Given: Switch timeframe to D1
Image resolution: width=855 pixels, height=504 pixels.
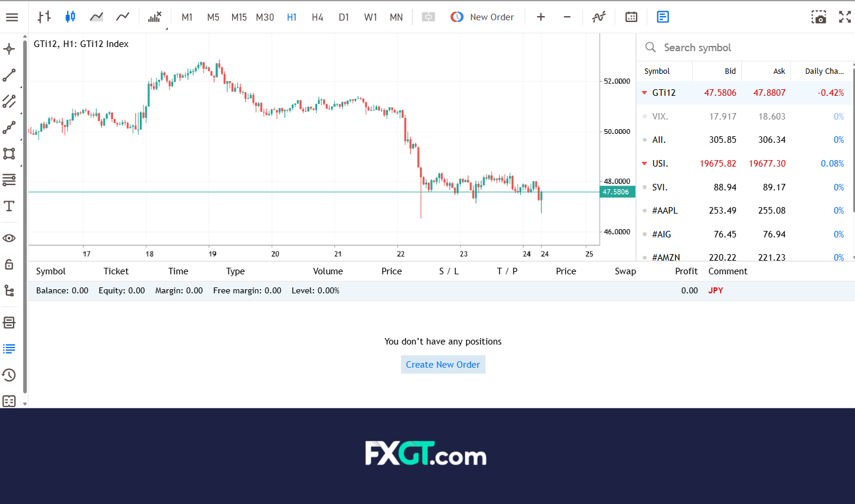Looking at the screenshot, I should [343, 17].
